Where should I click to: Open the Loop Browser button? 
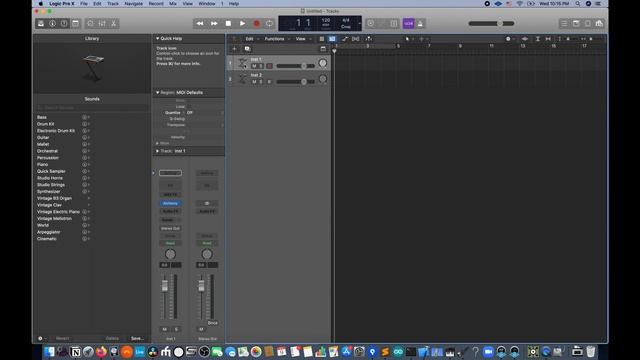587,24
